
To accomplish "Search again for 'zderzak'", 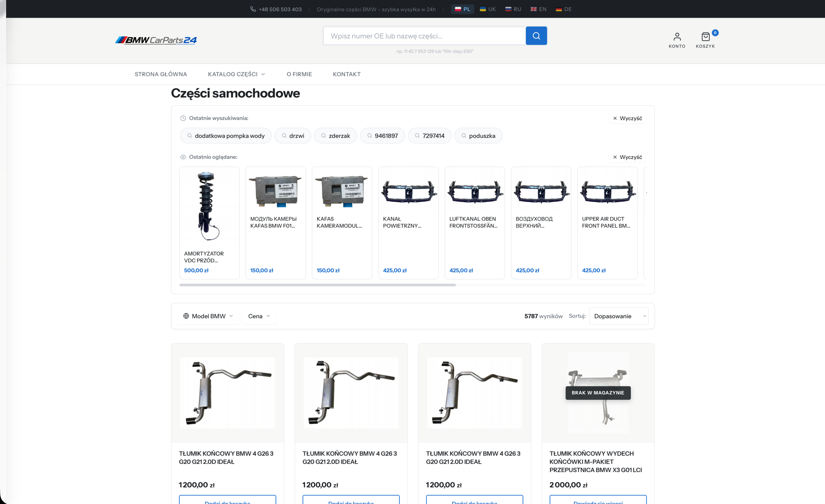I will [x=335, y=136].
